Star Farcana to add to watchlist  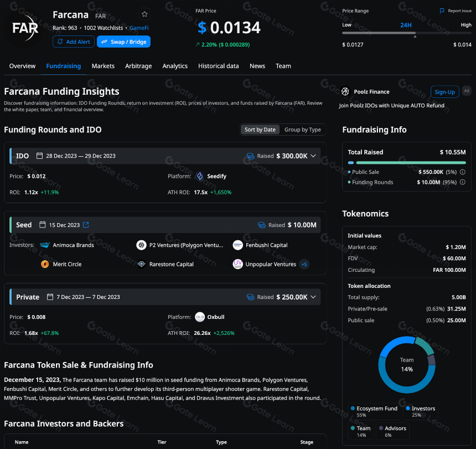click(x=144, y=14)
